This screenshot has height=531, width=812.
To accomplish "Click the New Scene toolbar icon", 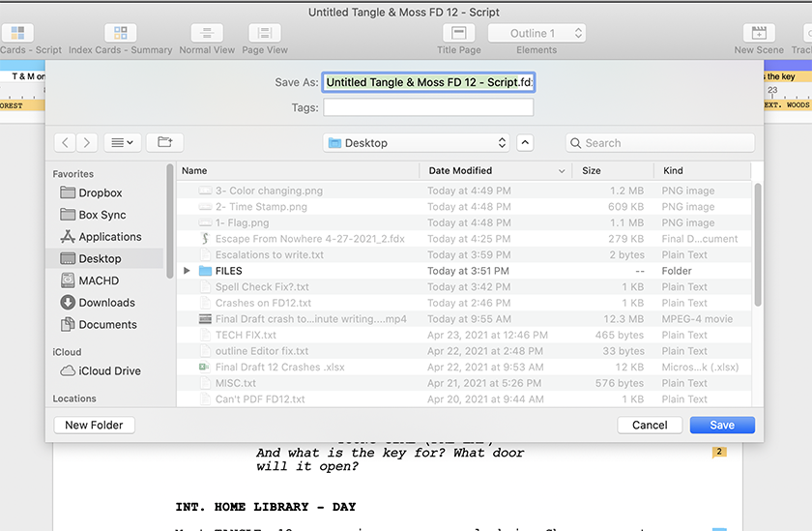I will pos(759,34).
